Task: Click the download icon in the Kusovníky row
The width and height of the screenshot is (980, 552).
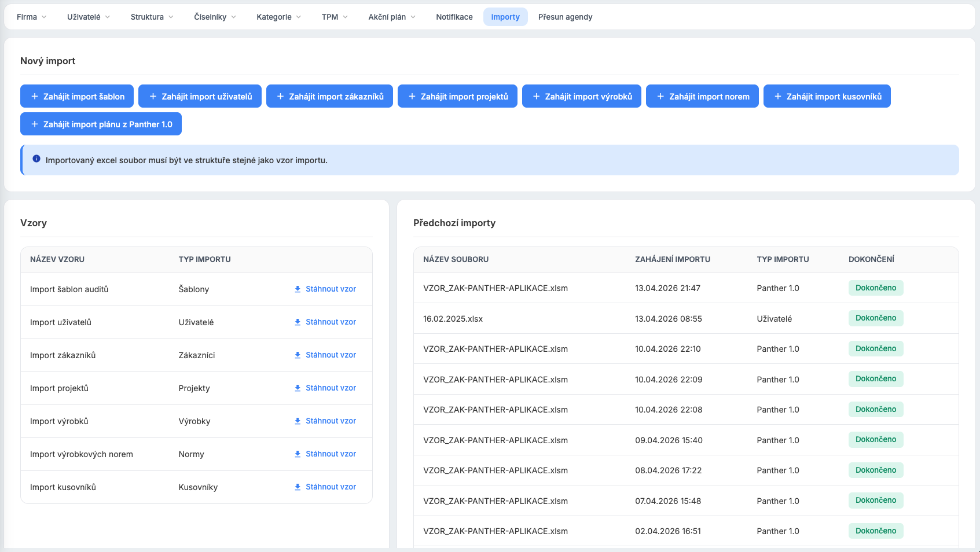Action: click(298, 487)
